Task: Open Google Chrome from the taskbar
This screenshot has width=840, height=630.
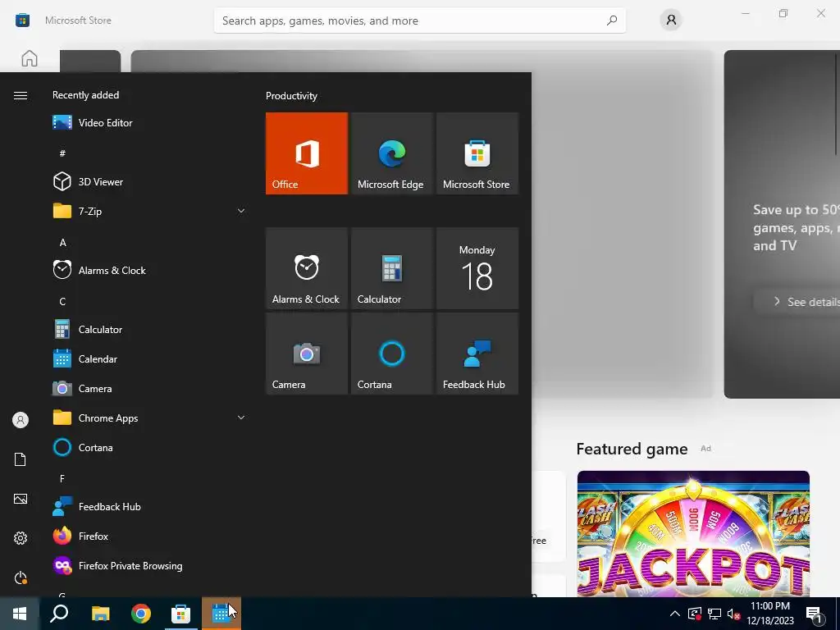Action: coord(141,614)
